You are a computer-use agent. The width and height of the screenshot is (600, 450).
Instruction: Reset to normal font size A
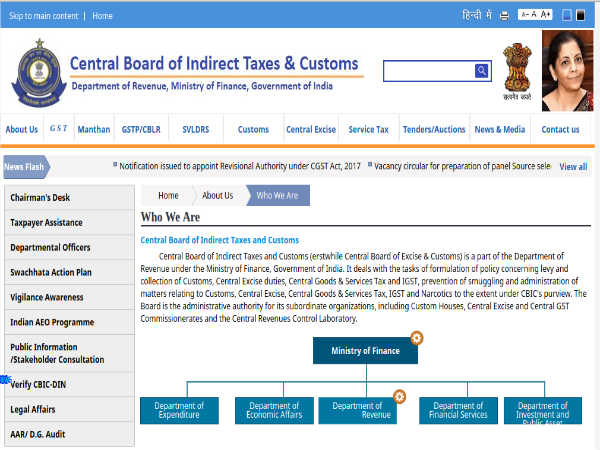(x=534, y=16)
